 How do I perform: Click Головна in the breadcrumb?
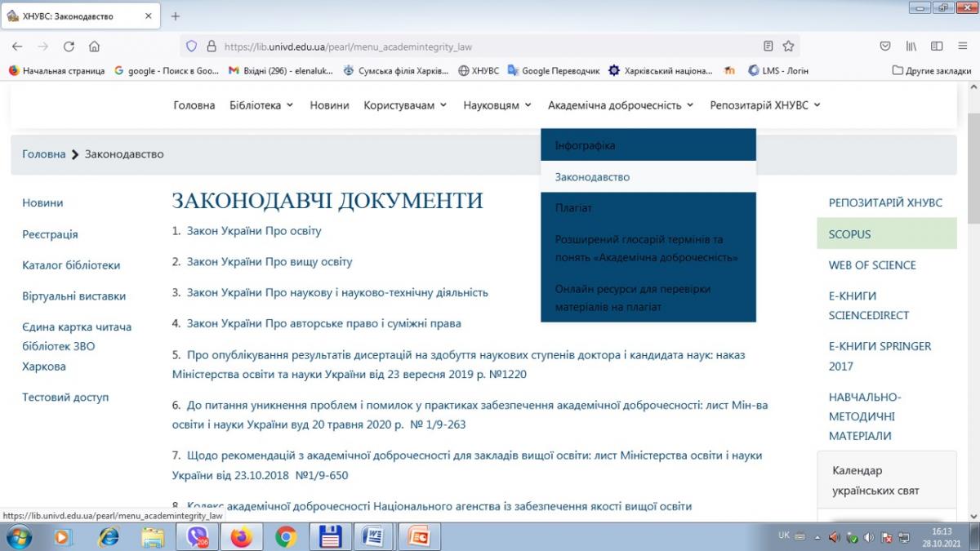pyautogui.click(x=44, y=154)
